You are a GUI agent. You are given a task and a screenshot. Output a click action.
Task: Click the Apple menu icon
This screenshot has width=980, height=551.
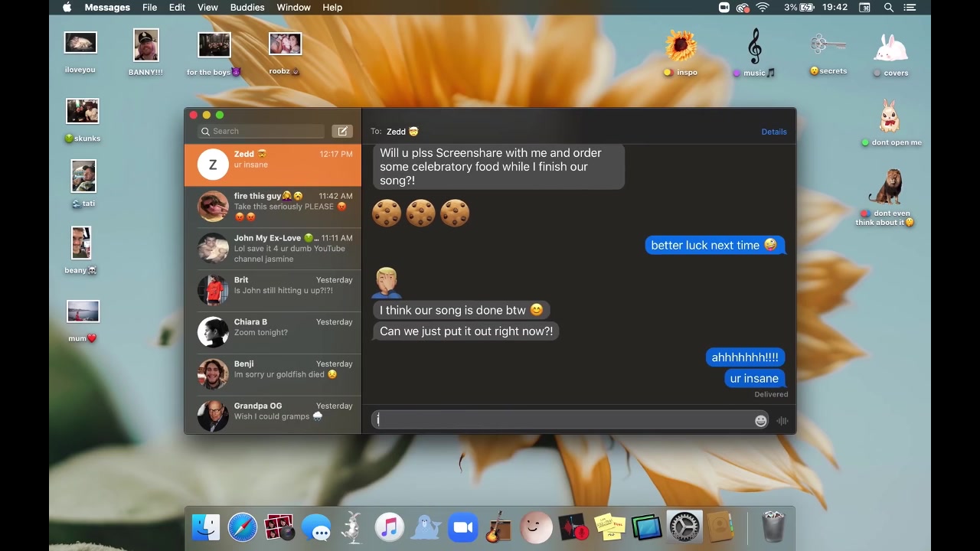click(67, 7)
